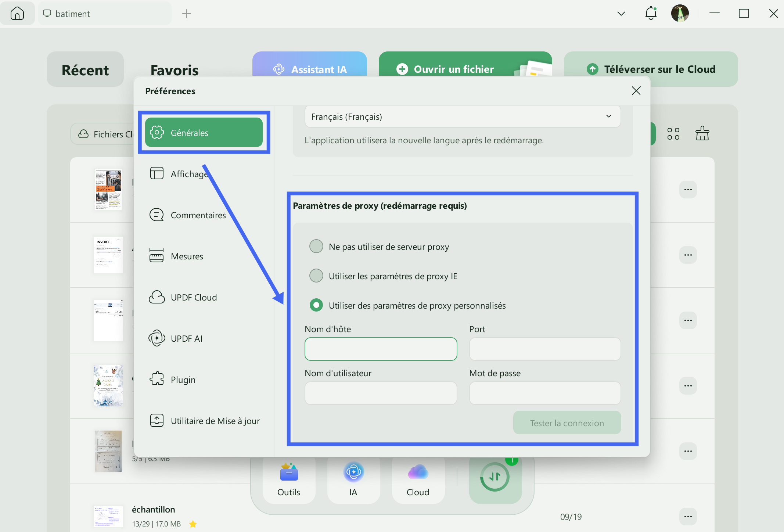
Task: Click Tester la connexion button
Action: [567, 423]
